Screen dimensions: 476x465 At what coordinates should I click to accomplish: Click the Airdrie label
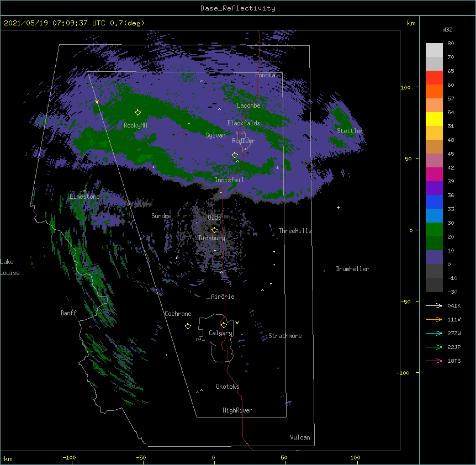[223, 297]
